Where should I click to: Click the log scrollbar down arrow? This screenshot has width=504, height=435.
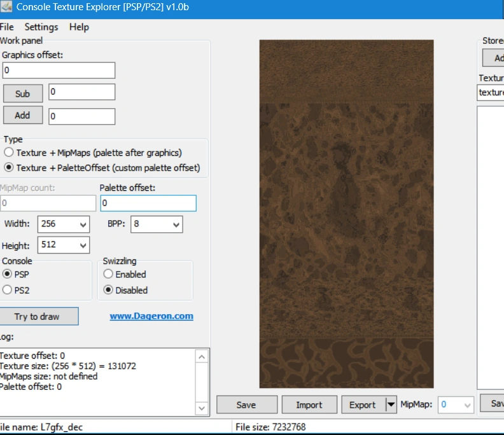click(x=202, y=408)
